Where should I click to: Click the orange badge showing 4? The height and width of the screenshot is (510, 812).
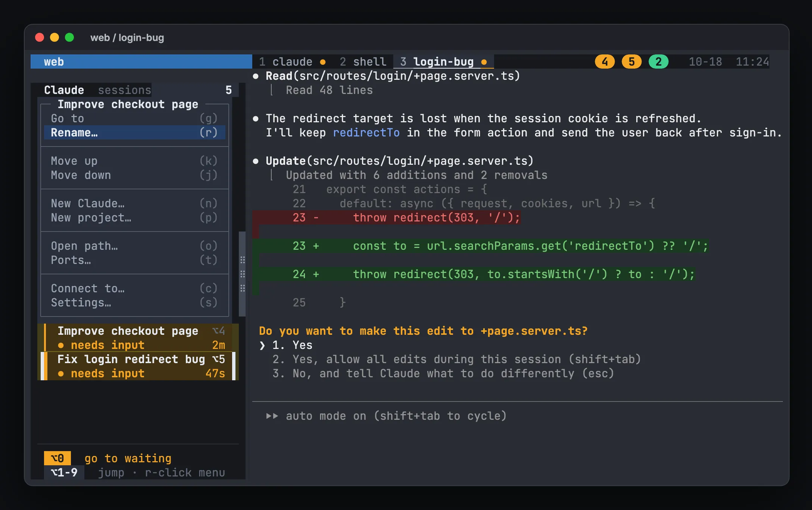coord(605,62)
